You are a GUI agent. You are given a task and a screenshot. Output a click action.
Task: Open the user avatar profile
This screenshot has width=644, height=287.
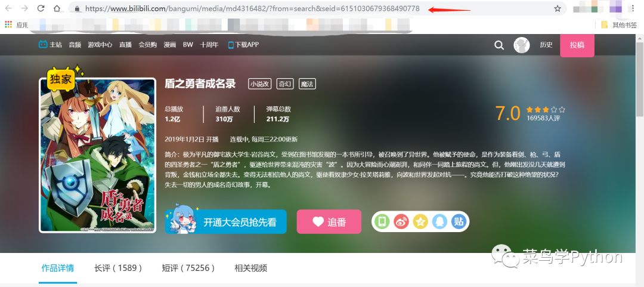(522, 45)
